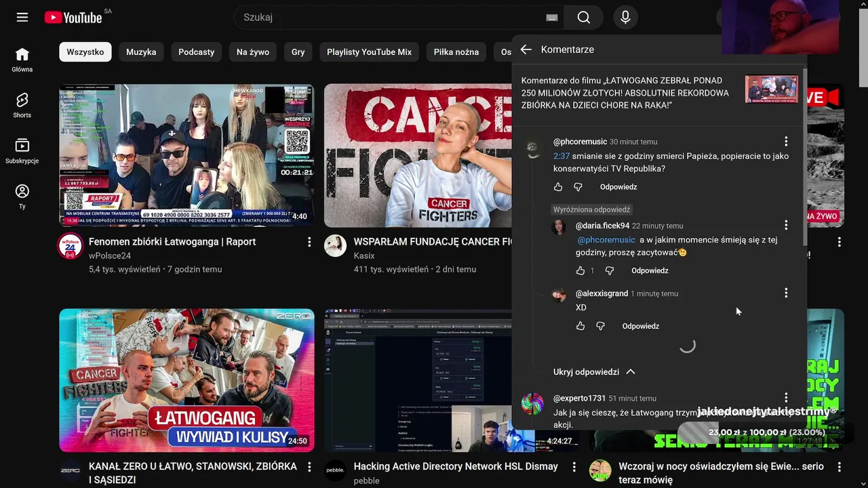Collapse replies with Ukryj odpowiedzi
Viewport: 868px width, 488px height.
(594, 372)
